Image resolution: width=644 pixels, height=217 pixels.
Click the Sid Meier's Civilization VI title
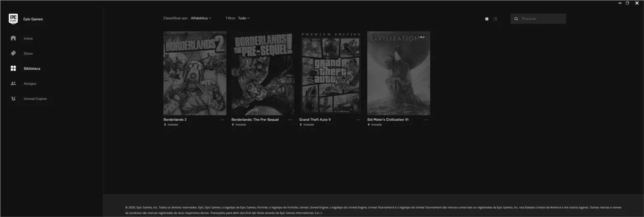(388, 120)
